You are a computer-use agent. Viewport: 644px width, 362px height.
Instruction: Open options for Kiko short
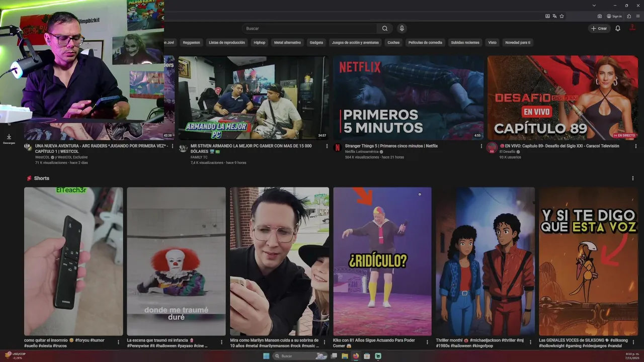coord(427,342)
